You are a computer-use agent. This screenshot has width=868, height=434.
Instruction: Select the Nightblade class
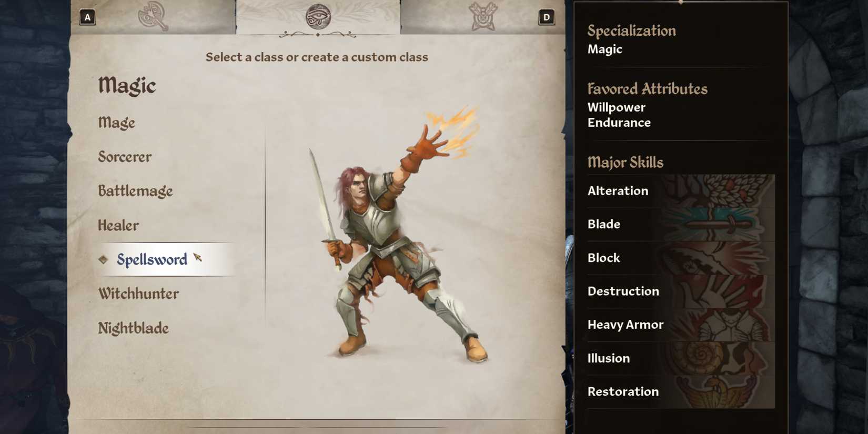coord(134,328)
